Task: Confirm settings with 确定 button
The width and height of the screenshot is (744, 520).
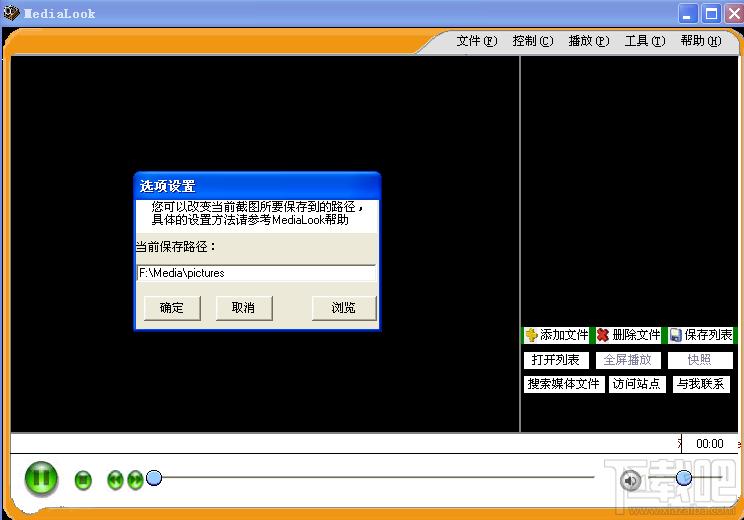Action: [172, 308]
